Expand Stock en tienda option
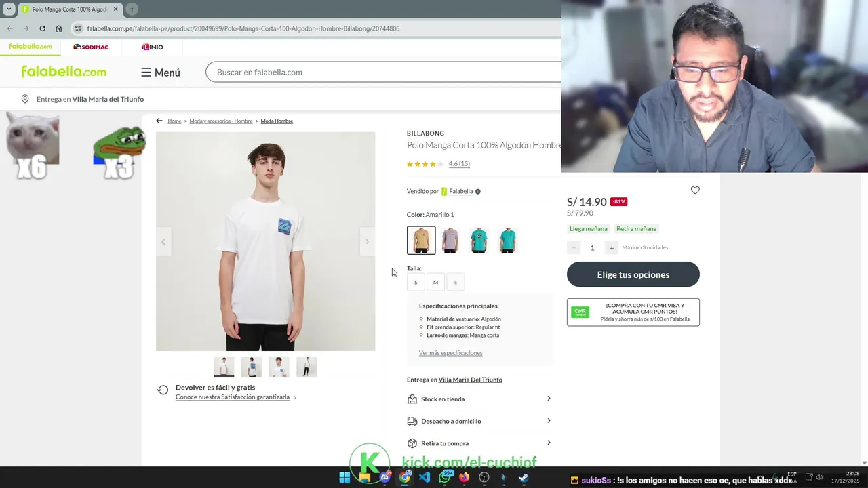 (479, 399)
